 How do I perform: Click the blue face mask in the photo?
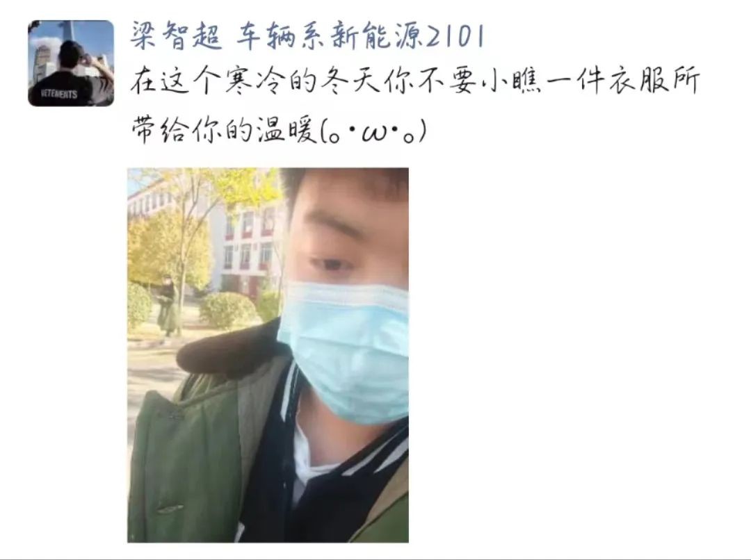(x=344, y=352)
